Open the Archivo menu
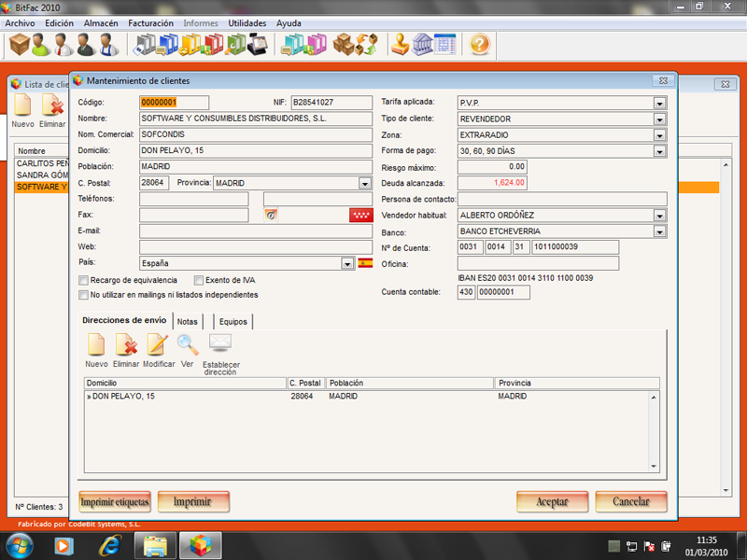 (20, 22)
